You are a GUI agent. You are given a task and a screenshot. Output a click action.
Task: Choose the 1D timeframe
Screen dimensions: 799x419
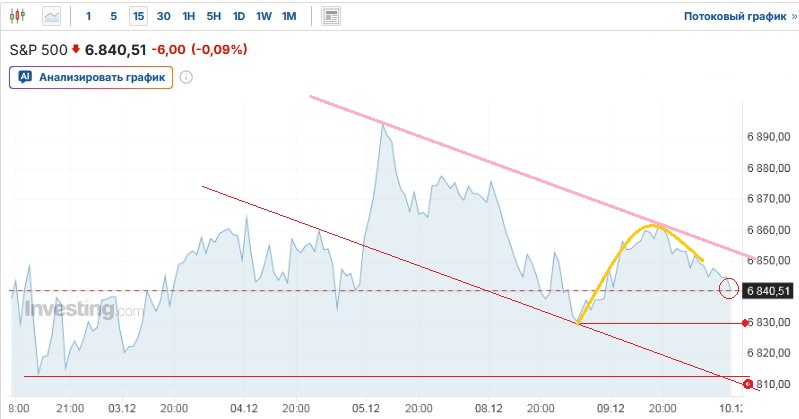(238, 16)
